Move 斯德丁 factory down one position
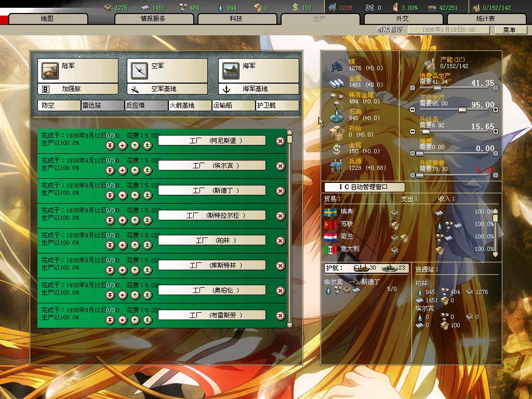The width and height of the screenshot is (532, 399). click(122, 195)
